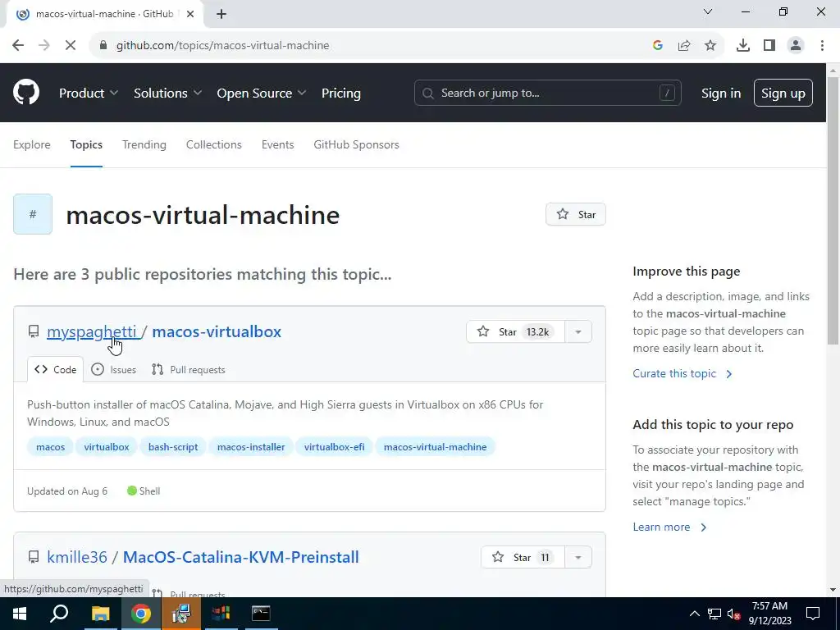Screen dimensions: 840x630
Task: Click the macos topic tag
Action: (x=50, y=447)
